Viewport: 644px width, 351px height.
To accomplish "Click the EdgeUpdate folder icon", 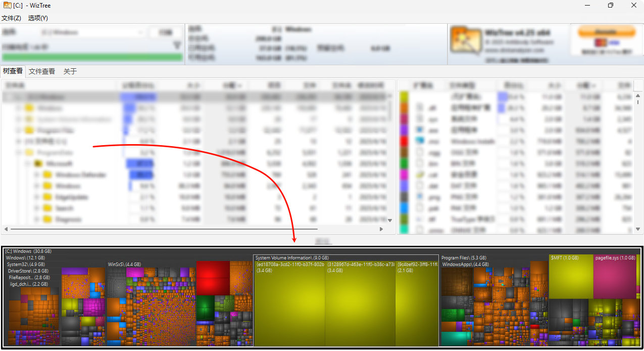I will pyautogui.click(x=48, y=197).
